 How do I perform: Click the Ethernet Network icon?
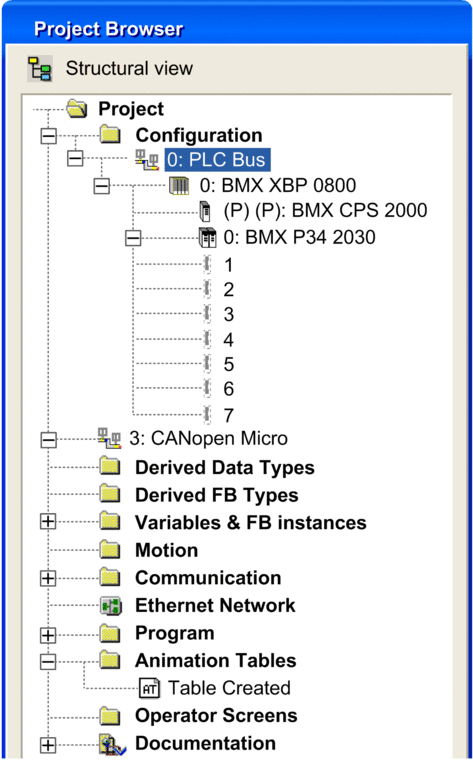[111, 606]
